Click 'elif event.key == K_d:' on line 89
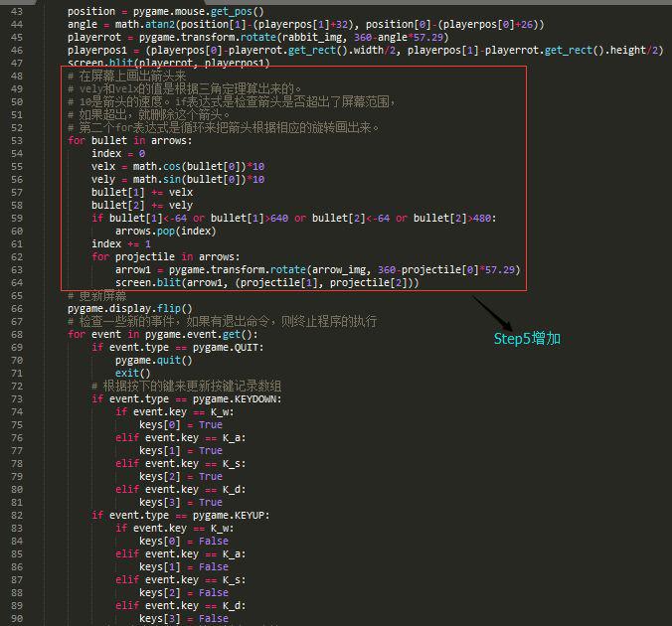 [x=181, y=605]
